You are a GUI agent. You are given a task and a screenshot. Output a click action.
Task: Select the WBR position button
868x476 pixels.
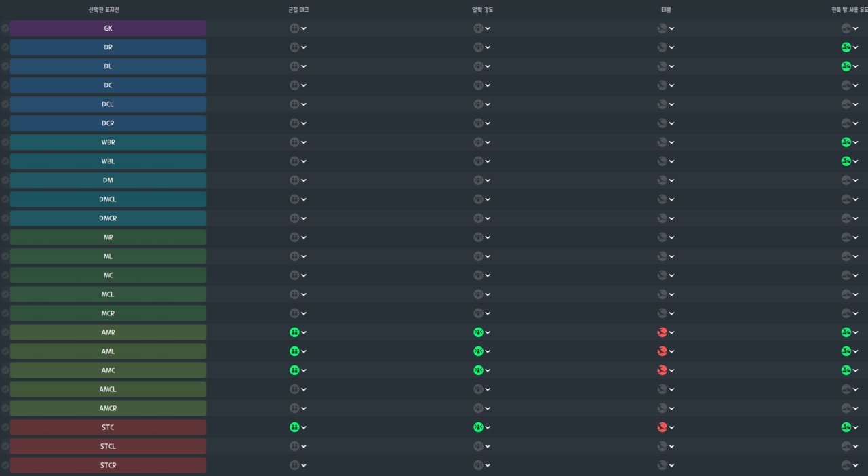(x=108, y=142)
